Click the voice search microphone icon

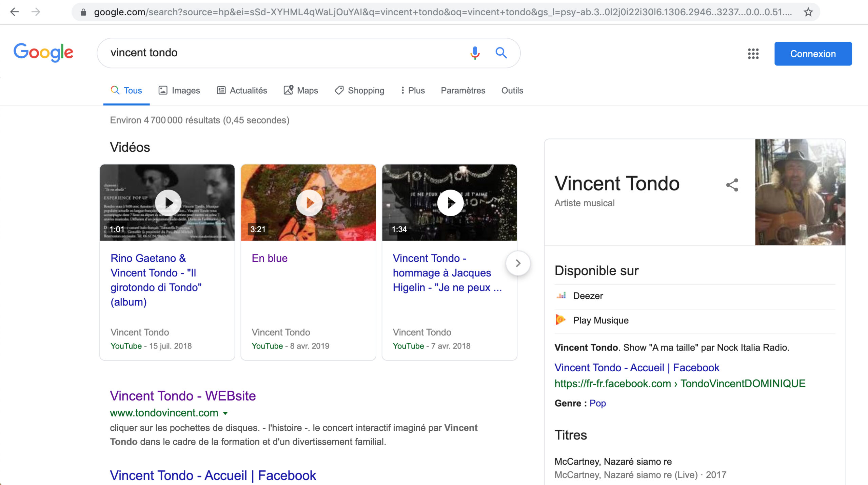tap(475, 53)
